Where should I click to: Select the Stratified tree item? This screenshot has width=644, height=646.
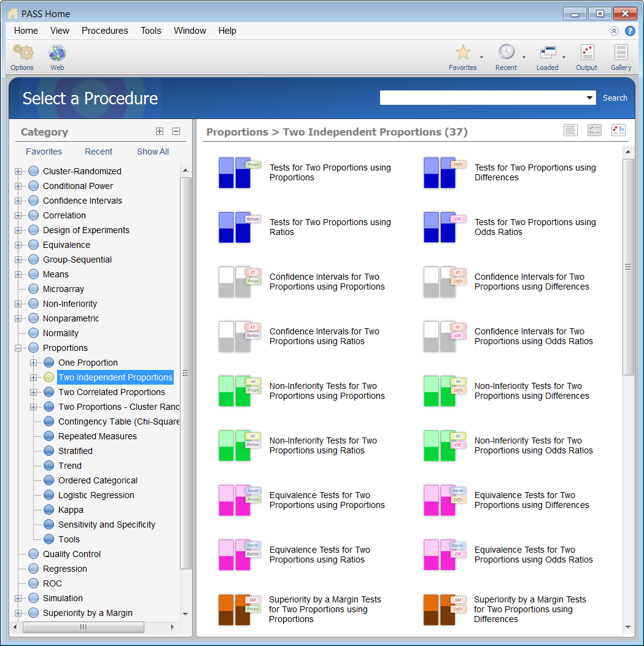tap(76, 451)
